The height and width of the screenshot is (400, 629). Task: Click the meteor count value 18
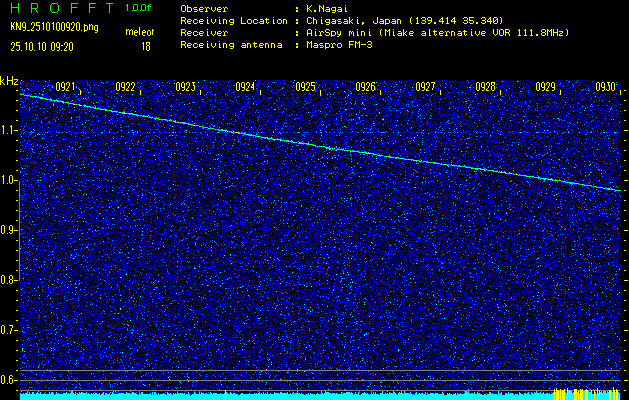[146, 46]
